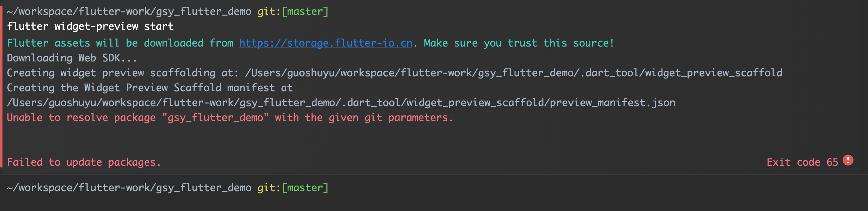Click the "Failed to update packages." message
The height and width of the screenshot is (211, 868).
(x=84, y=162)
